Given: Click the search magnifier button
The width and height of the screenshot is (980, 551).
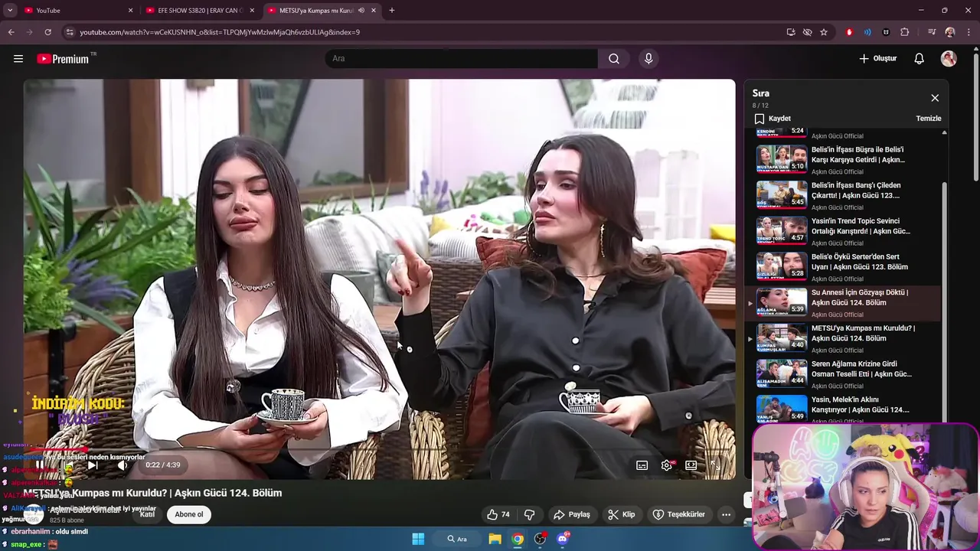Looking at the screenshot, I should click(x=614, y=59).
